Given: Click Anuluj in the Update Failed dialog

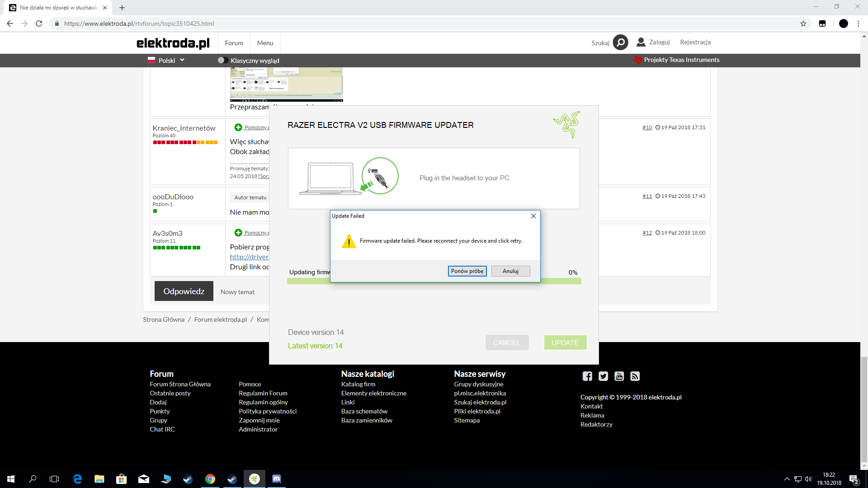Looking at the screenshot, I should pos(510,271).
